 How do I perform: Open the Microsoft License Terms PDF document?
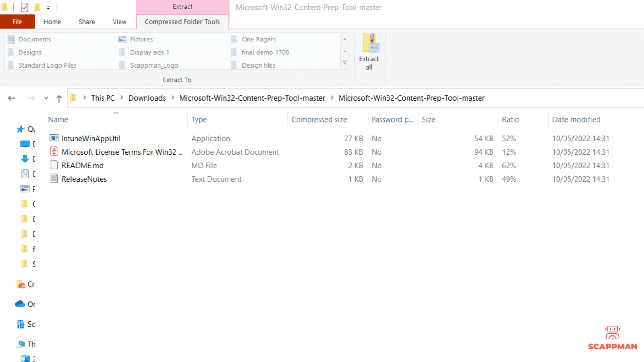coord(122,152)
